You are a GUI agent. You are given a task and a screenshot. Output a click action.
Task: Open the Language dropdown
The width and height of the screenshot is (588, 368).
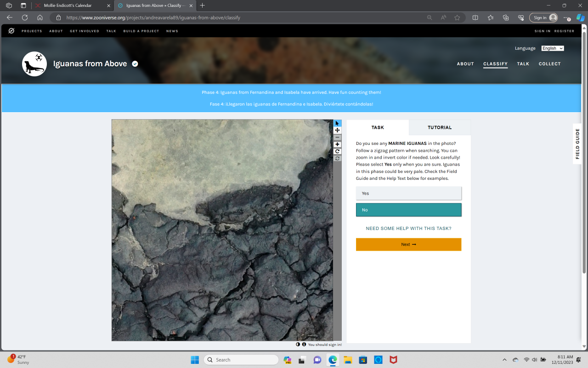[x=553, y=48]
